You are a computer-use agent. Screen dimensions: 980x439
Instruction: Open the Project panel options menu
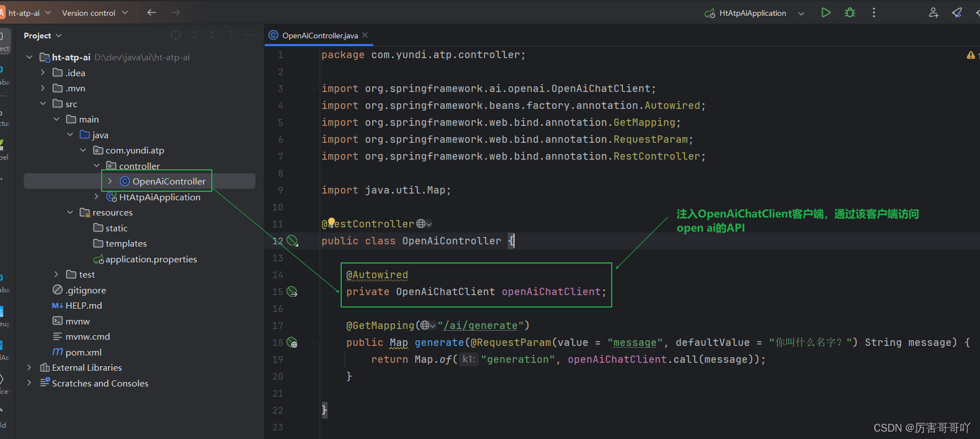[x=231, y=35]
